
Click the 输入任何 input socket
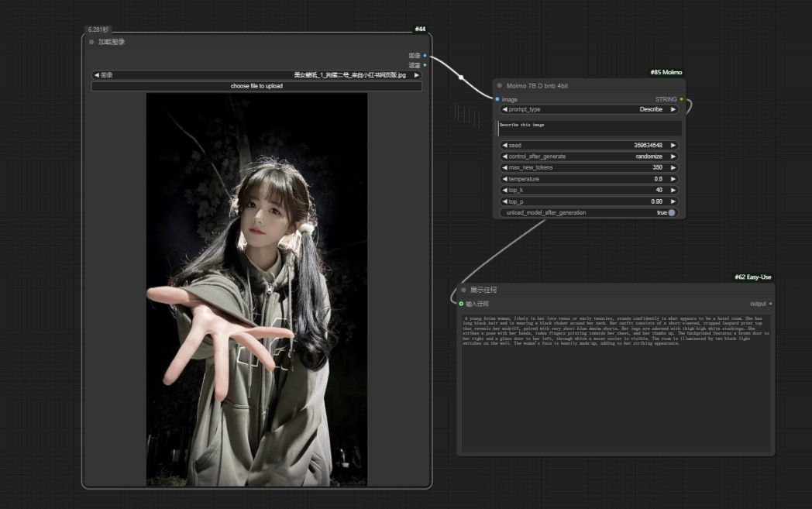(461, 304)
